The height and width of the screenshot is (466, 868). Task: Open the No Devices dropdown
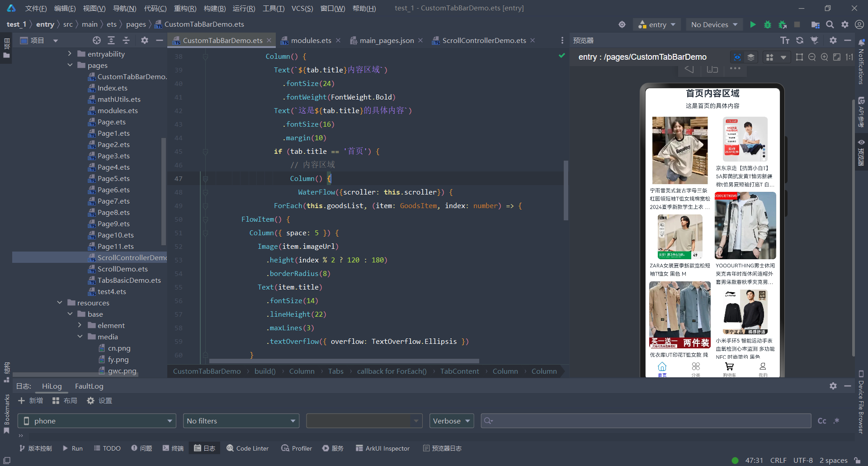point(714,24)
